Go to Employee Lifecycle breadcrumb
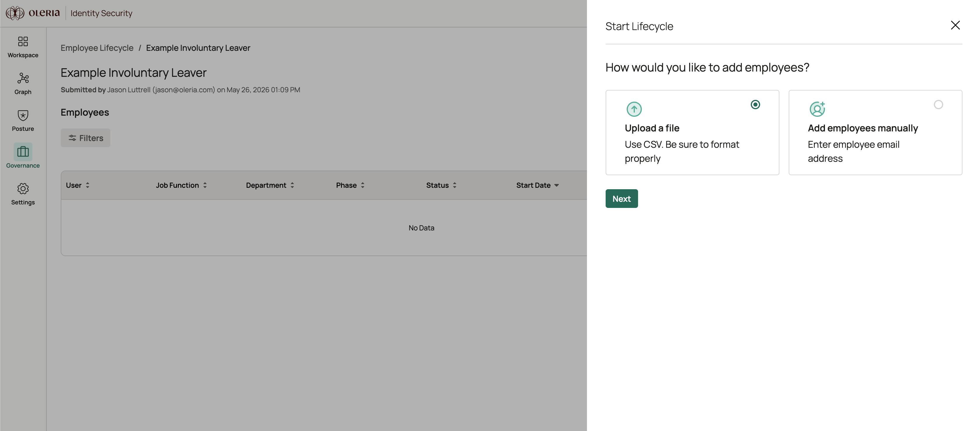The image size is (980, 431). pos(97,48)
